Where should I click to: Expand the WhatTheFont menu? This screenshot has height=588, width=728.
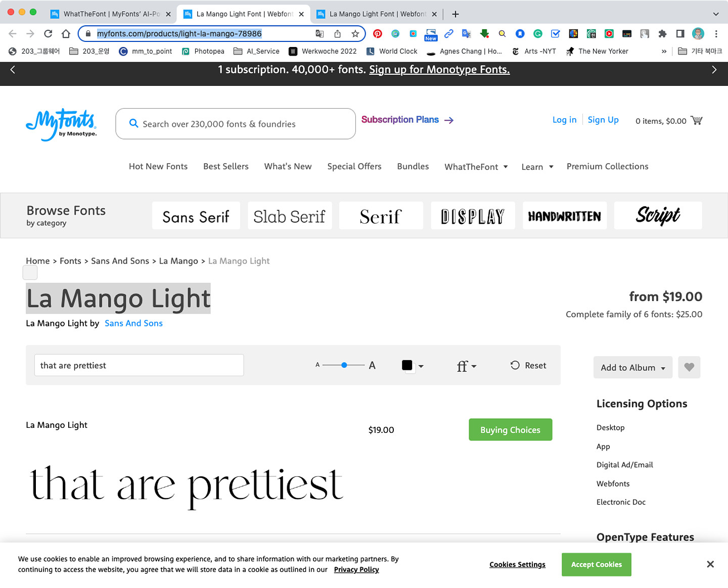coord(476,167)
